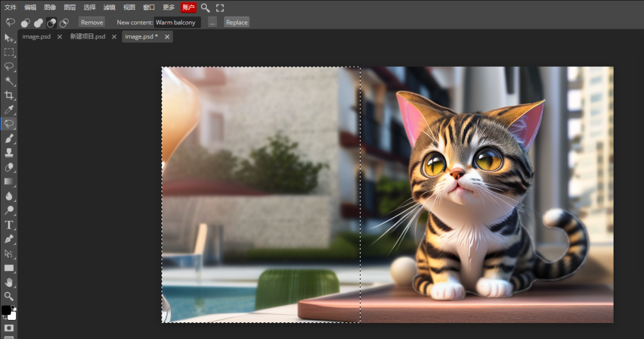The height and width of the screenshot is (339, 644).
Task: Toggle Quick Mask mode
Action: pos(8,328)
